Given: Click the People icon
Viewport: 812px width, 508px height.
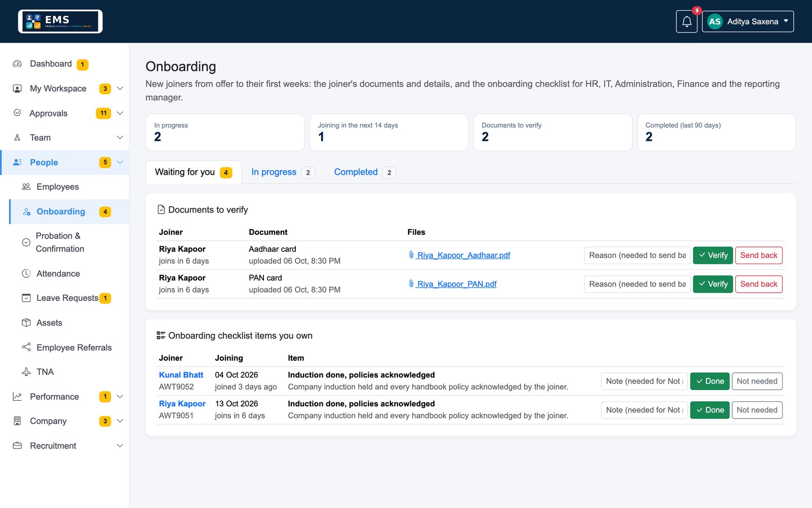Looking at the screenshot, I should pos(17,162).
